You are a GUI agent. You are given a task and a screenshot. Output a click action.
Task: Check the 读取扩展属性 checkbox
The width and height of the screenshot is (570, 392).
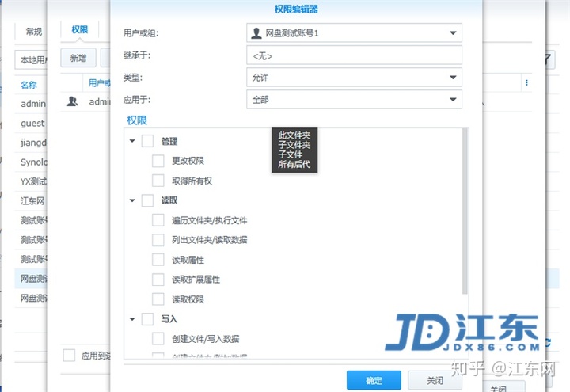158,280
